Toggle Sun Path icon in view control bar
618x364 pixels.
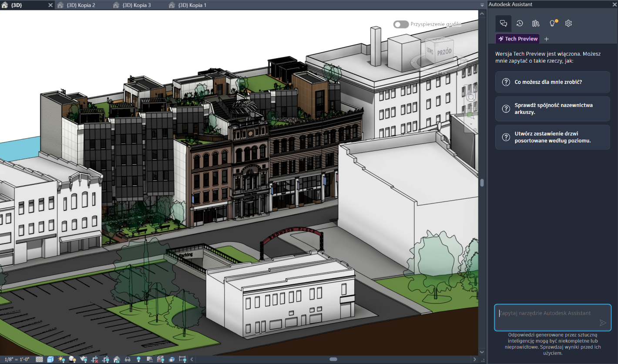(x=61, y=359)
